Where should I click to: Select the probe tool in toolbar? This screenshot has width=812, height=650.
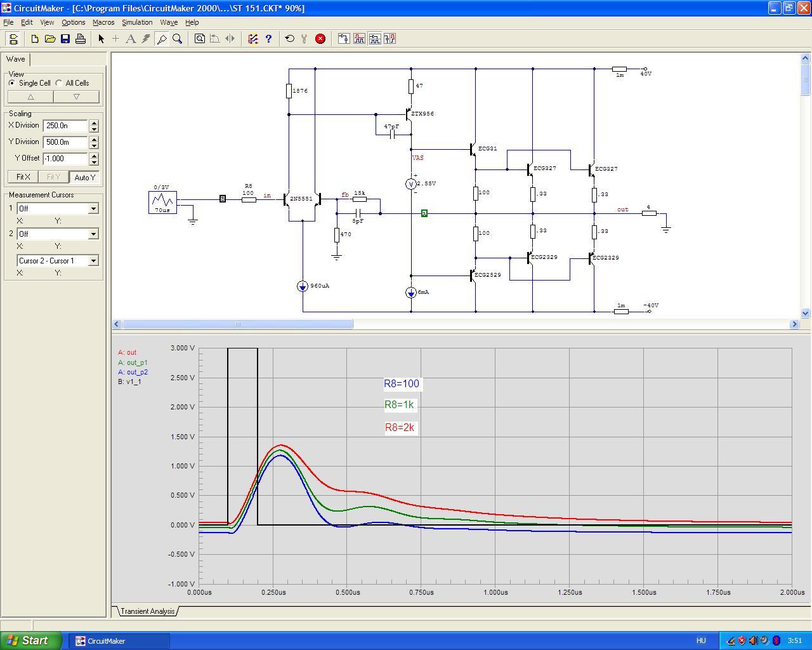point(162,39)
